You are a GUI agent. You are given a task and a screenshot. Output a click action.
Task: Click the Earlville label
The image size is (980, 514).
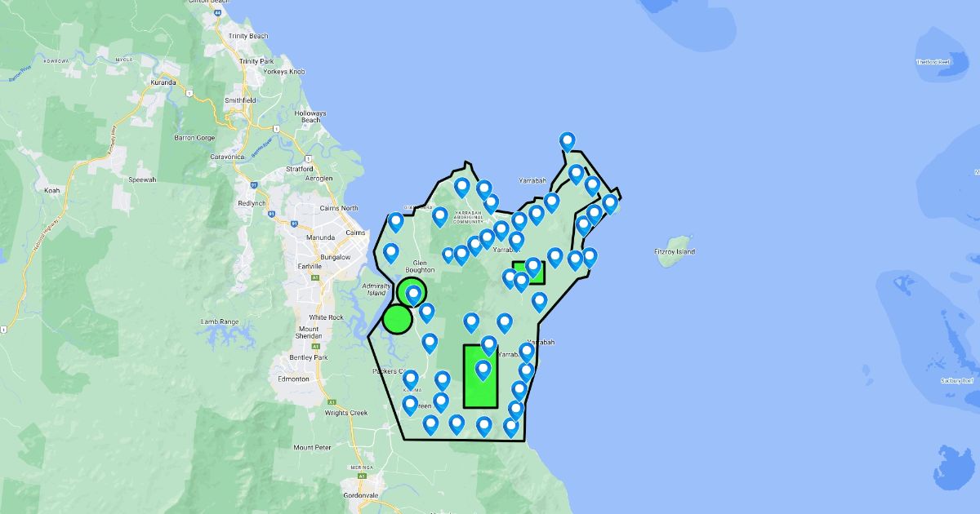[x=310, y=266]
